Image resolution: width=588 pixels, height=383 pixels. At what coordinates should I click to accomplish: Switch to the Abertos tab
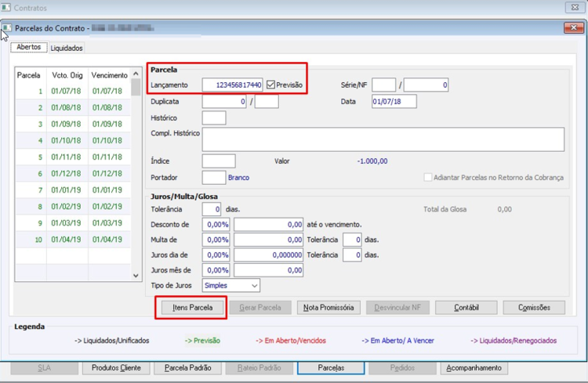click(x=28, y=47)
